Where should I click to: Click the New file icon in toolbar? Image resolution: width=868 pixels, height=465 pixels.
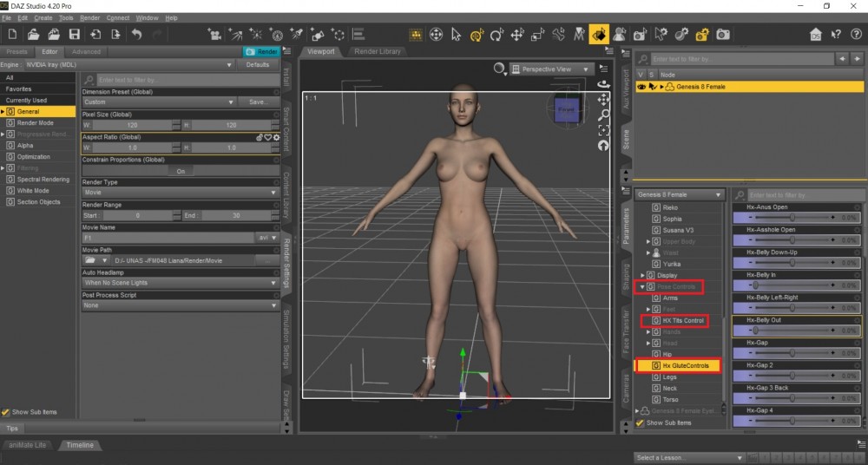pos(12,35)
